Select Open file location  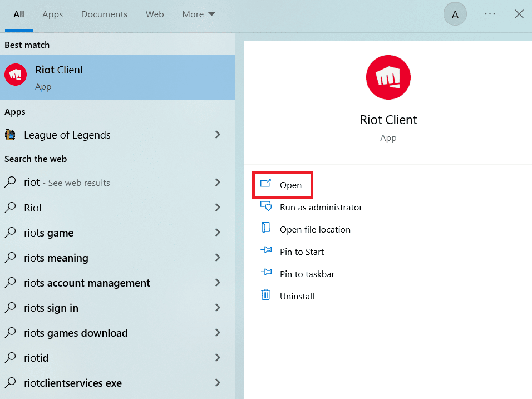click(315, 230)
